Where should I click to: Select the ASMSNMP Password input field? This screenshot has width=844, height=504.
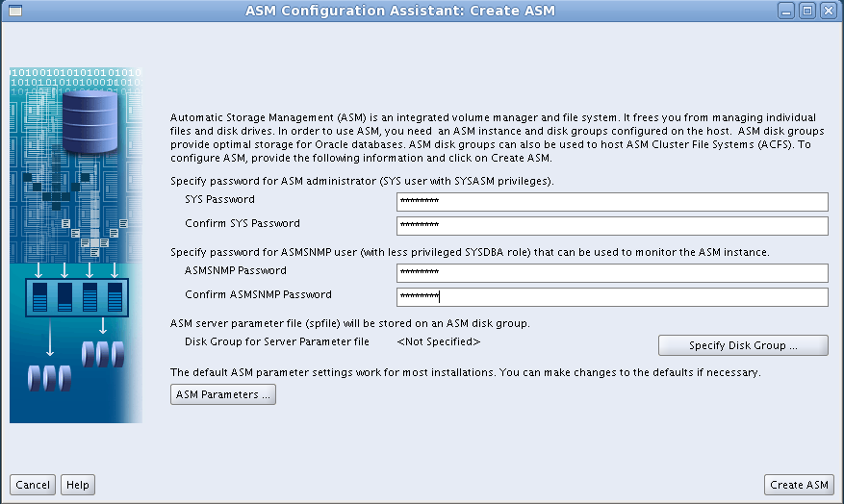[x=612, y=273]
